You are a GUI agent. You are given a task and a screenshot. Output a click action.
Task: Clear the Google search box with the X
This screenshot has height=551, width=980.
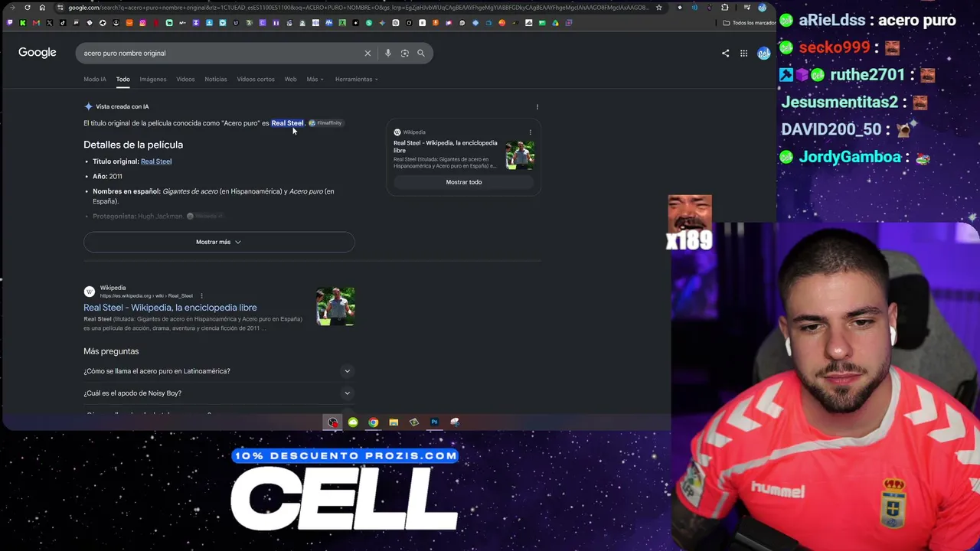367,53
